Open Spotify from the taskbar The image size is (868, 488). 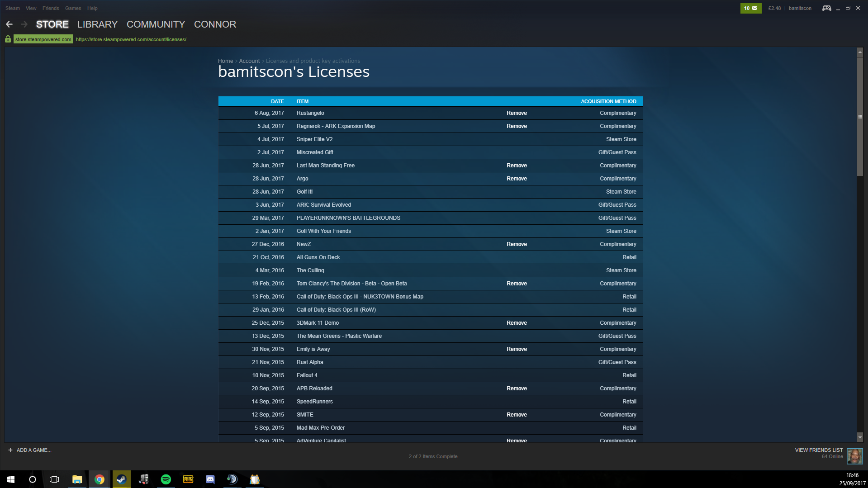pyautogui.click(x=166, y=479)
